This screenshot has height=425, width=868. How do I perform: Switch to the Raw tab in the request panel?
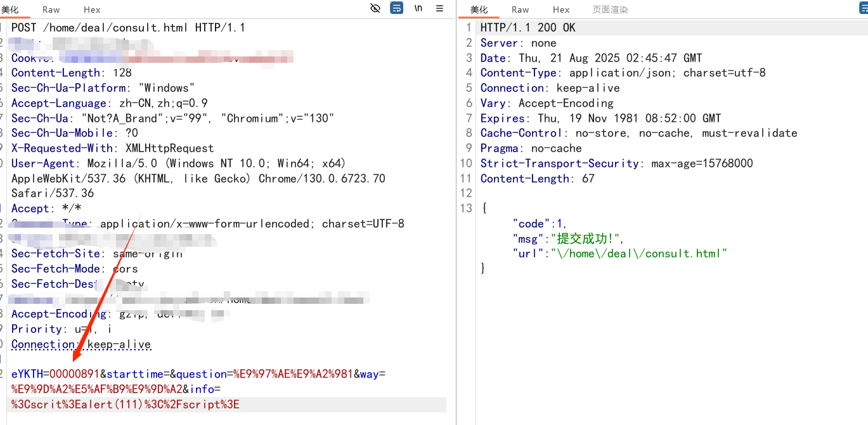click(51, 10)
